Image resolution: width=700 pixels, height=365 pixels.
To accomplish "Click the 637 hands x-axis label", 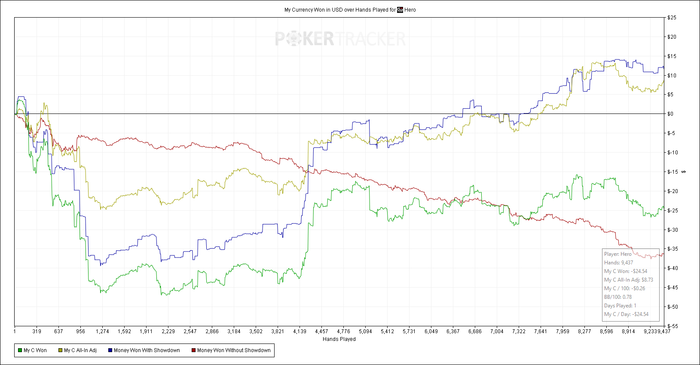I will (x=58, y=332).
